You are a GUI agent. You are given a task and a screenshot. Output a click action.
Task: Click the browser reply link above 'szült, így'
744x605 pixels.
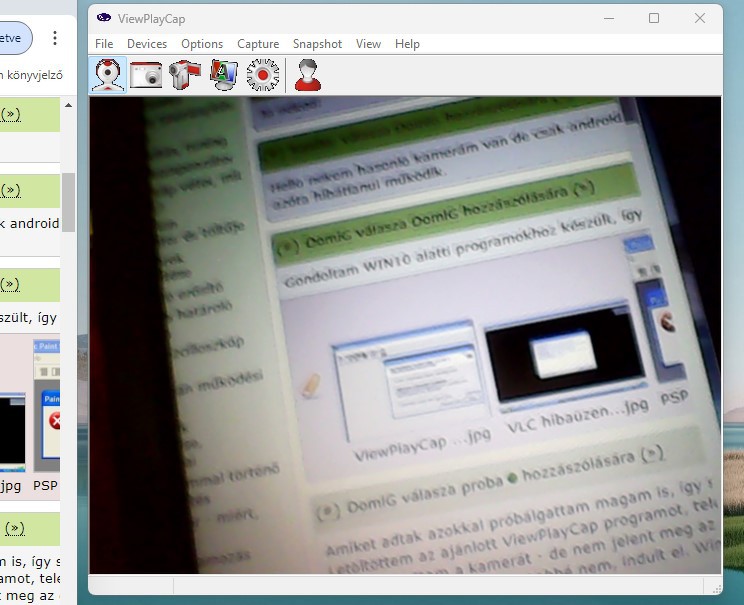tap(10, 284)
